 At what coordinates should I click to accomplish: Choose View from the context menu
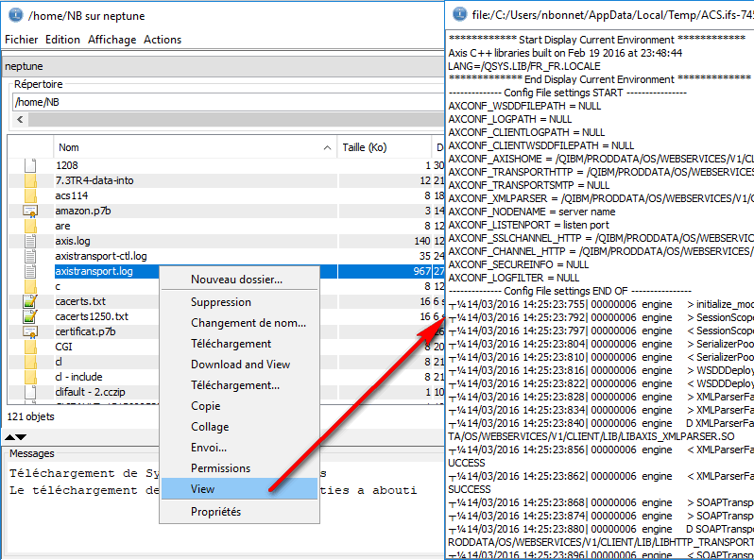tap(202, 489)
